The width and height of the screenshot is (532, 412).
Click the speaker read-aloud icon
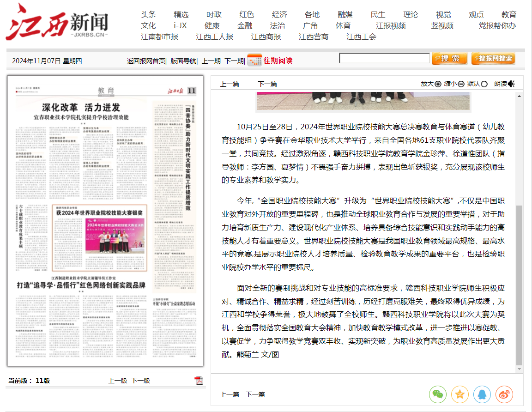click(x=511, y=84)
